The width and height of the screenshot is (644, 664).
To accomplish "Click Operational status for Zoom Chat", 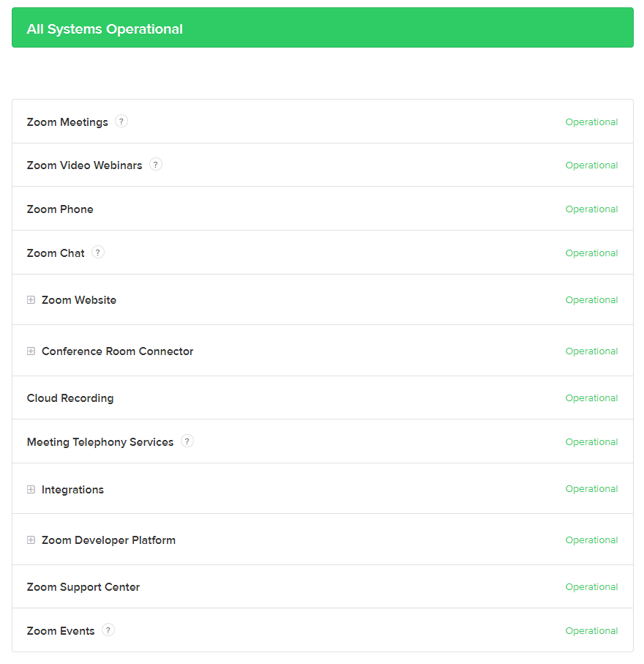I will point(591,253).
